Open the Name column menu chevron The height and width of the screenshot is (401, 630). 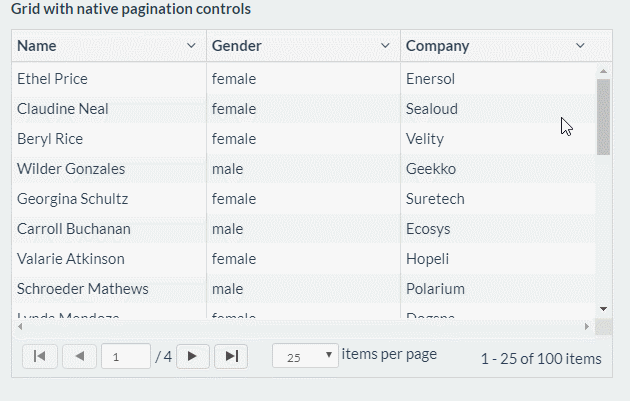[191, 46]
